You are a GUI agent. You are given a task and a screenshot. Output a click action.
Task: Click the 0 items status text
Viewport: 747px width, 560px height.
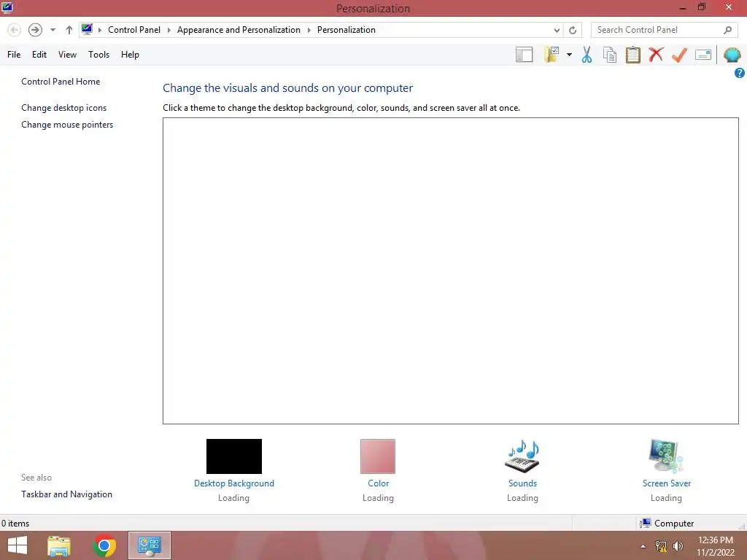point(15,524)
